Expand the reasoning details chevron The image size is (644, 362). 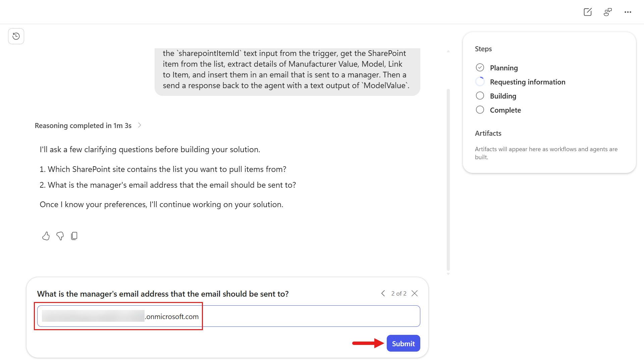coord(140,125)
